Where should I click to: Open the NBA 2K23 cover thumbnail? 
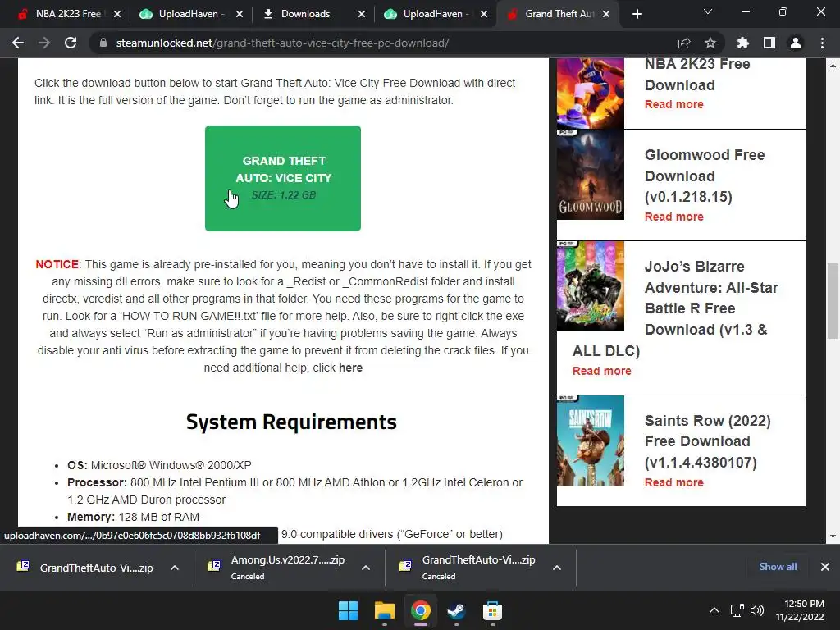click(591, 93)
